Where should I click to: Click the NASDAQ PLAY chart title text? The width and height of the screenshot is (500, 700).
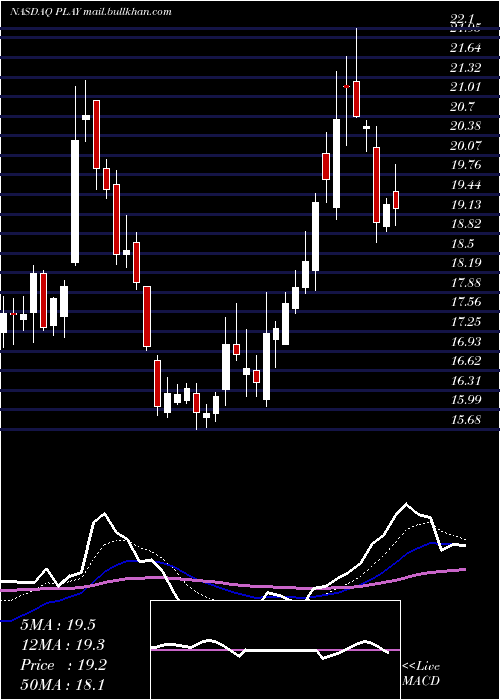tap(91, 12)
